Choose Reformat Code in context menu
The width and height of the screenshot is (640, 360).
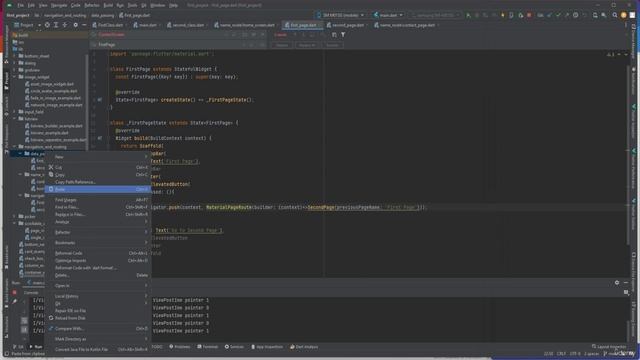(x=98, y=253)
